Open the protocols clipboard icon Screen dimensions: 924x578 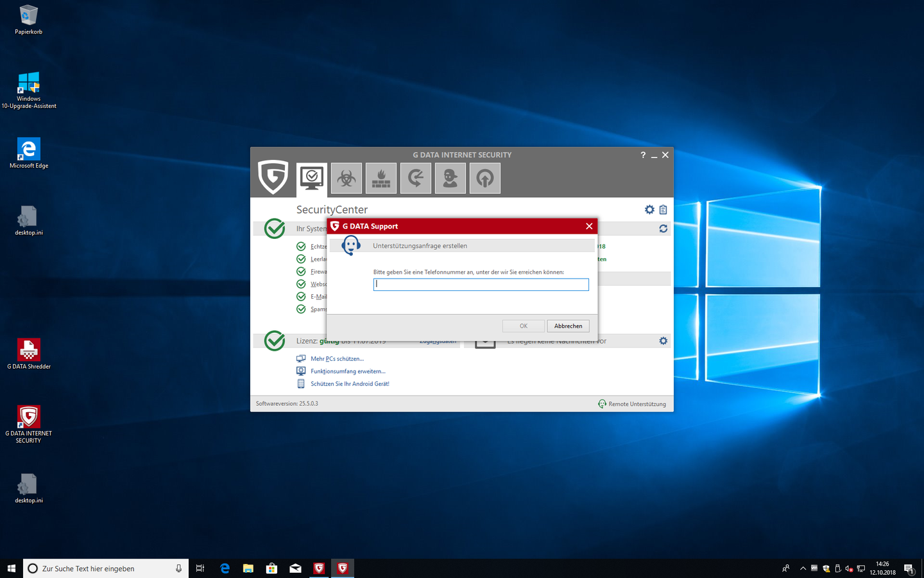[663, 209]
